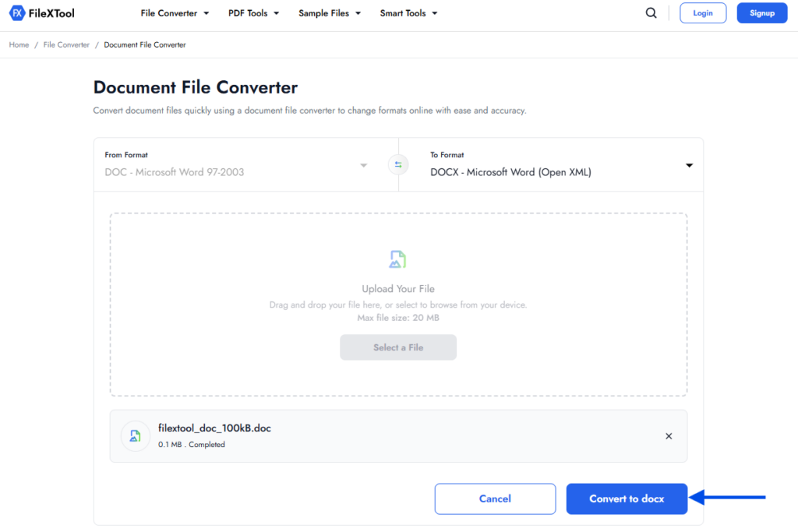Click Select a File button

pyautogui.click(x=398, y=347)
